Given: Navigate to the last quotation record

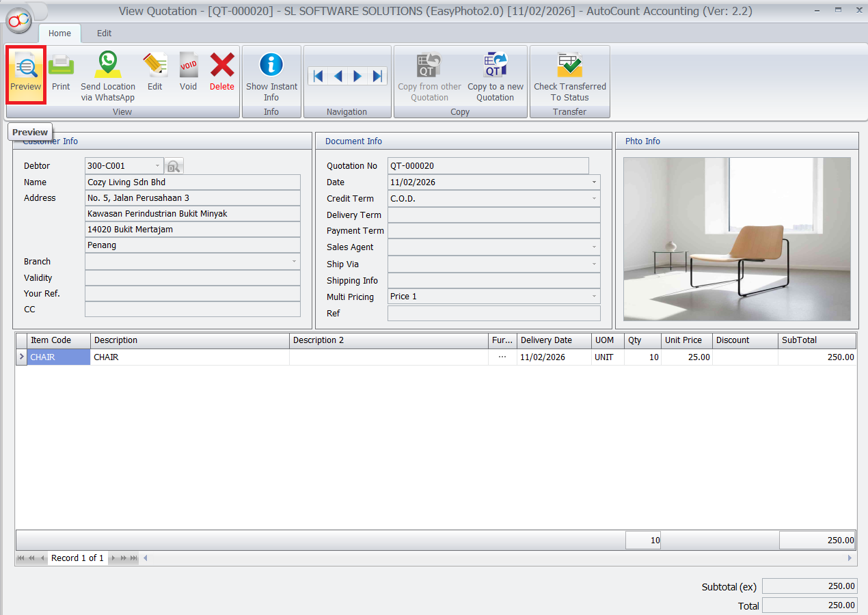Looking at the screenshot, I should [x=377, y=76].
